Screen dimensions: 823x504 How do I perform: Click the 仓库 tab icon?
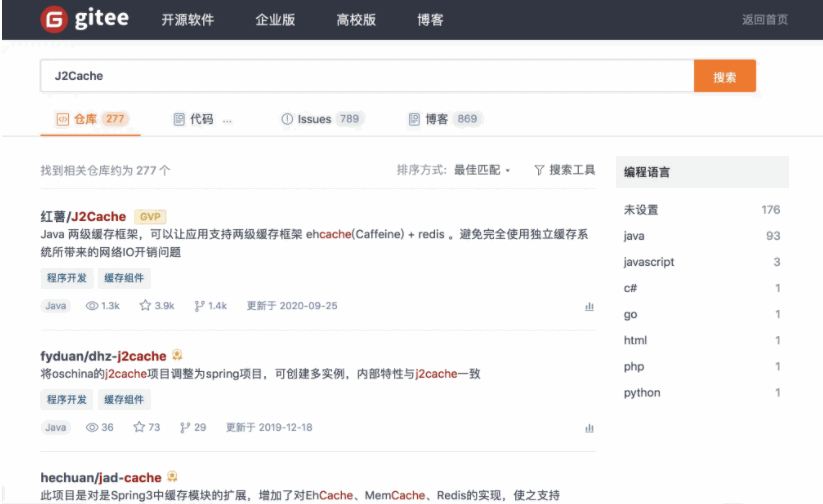(62, 119)
